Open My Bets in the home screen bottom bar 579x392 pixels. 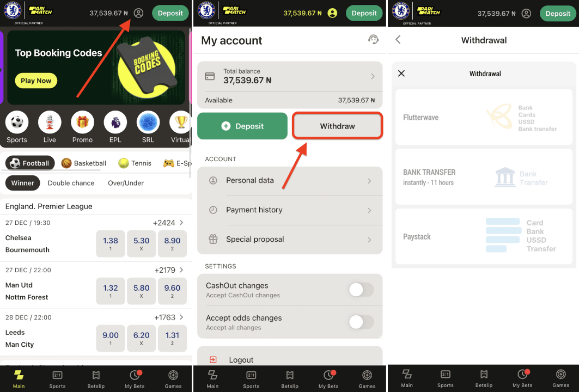135,379
